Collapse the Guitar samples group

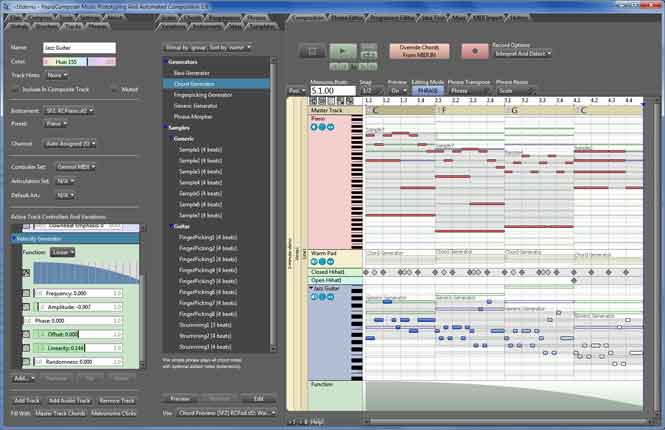pos(171,226)
